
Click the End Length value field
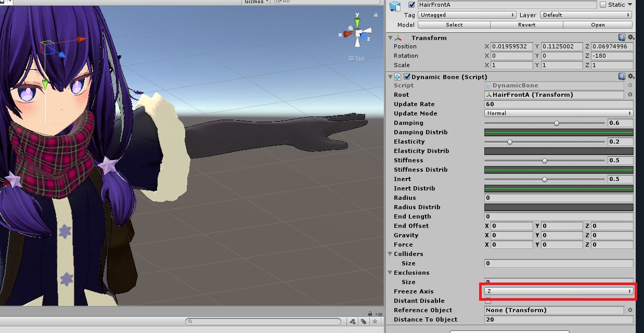click(x=559, y=216)
